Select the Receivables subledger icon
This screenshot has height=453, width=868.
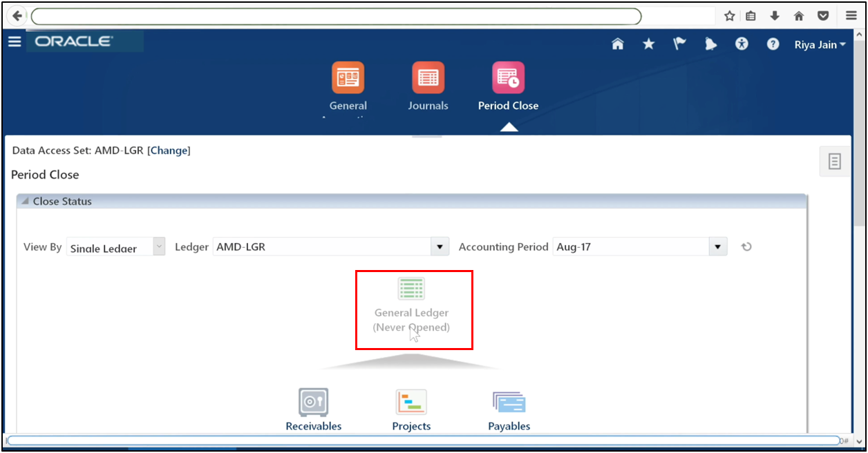[313, 402]
